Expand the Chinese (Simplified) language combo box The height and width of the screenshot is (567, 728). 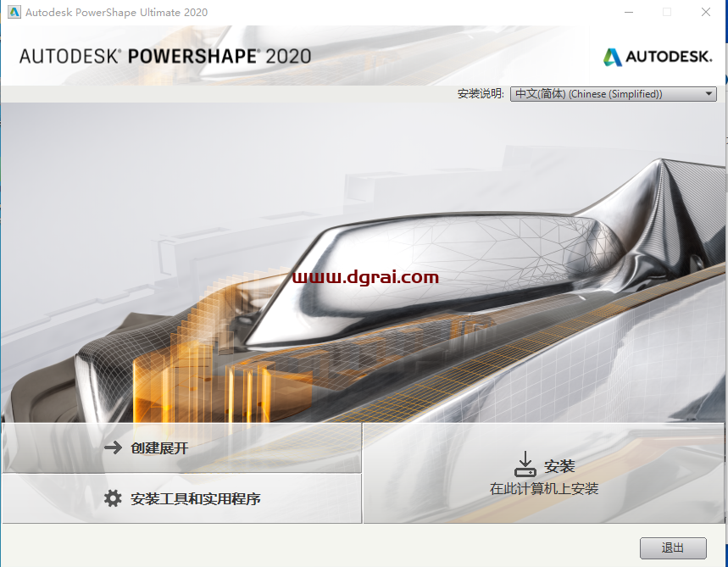tap(613, 93)
